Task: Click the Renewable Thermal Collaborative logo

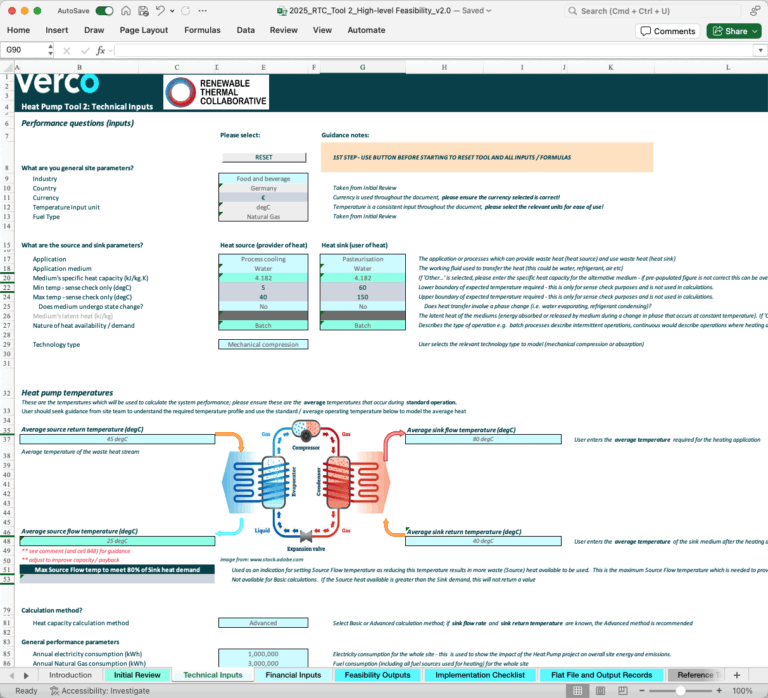Action: pyautogui.click(x=216, y=92)
